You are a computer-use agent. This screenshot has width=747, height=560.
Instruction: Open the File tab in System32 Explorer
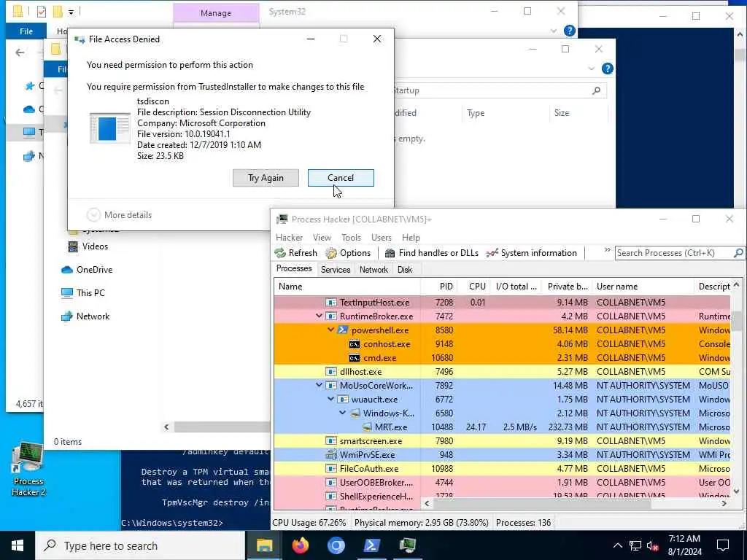(26, 31)
